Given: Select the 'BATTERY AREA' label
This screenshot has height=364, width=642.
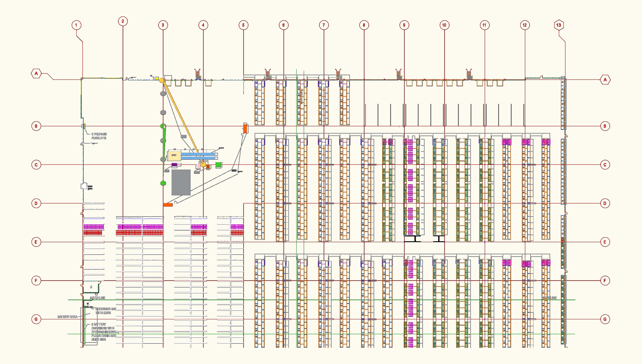Looking at the screenshot, I should click(x=67, y=317).
